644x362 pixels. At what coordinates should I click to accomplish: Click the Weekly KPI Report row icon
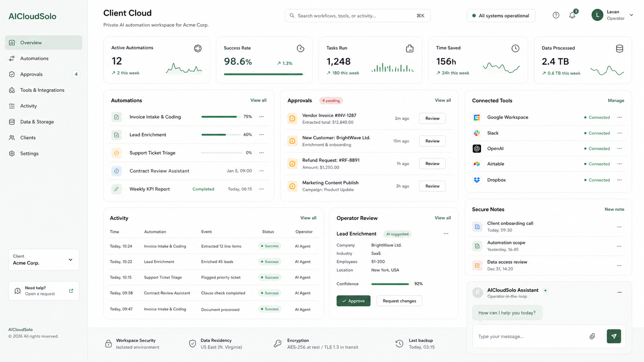point(116,189)
